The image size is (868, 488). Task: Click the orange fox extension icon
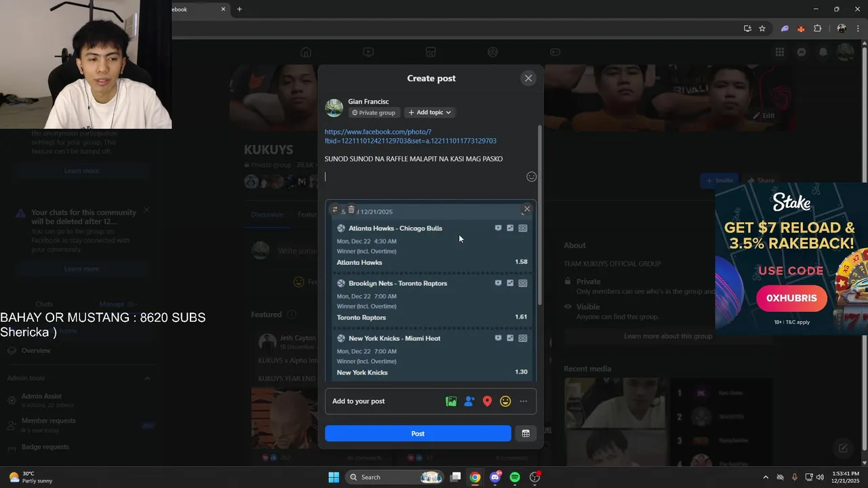(x=801, y=28)
